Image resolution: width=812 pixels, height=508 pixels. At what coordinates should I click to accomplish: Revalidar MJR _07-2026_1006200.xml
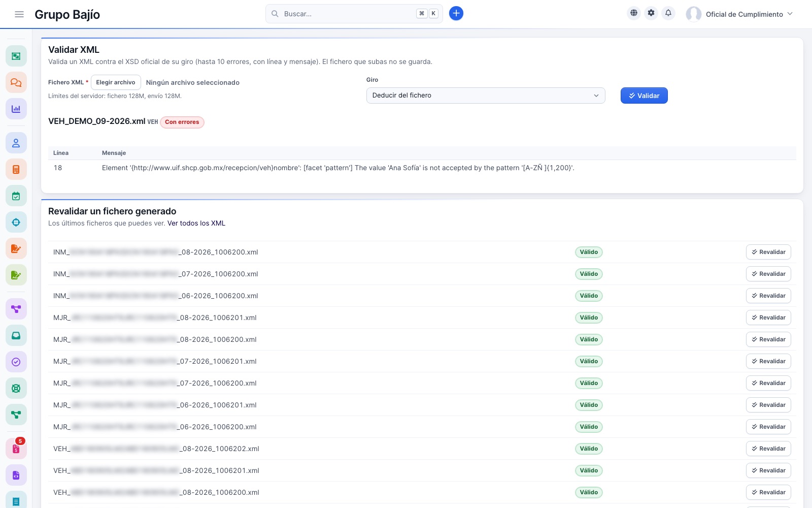pos(768,383)
